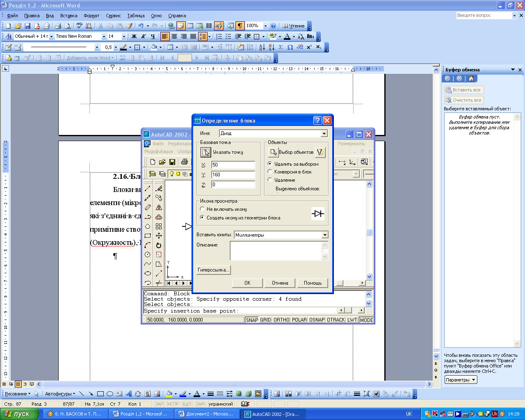This screenshot has width=525, height=420.
Task: Click the Select objects icon in dialog
Action: click(273, 152)
